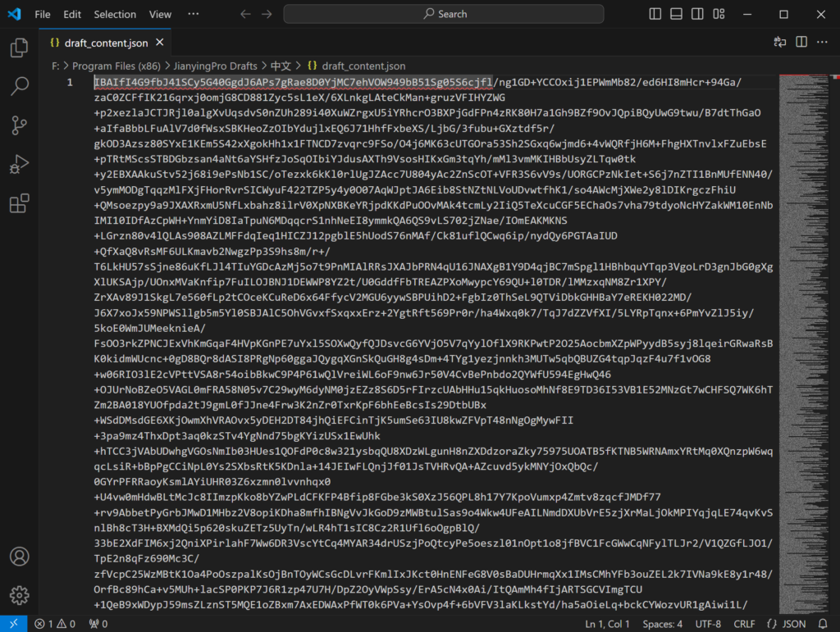Go back with the left arrow
The height and width of the screenshot is (632, 840).
(x=245, y=14)
